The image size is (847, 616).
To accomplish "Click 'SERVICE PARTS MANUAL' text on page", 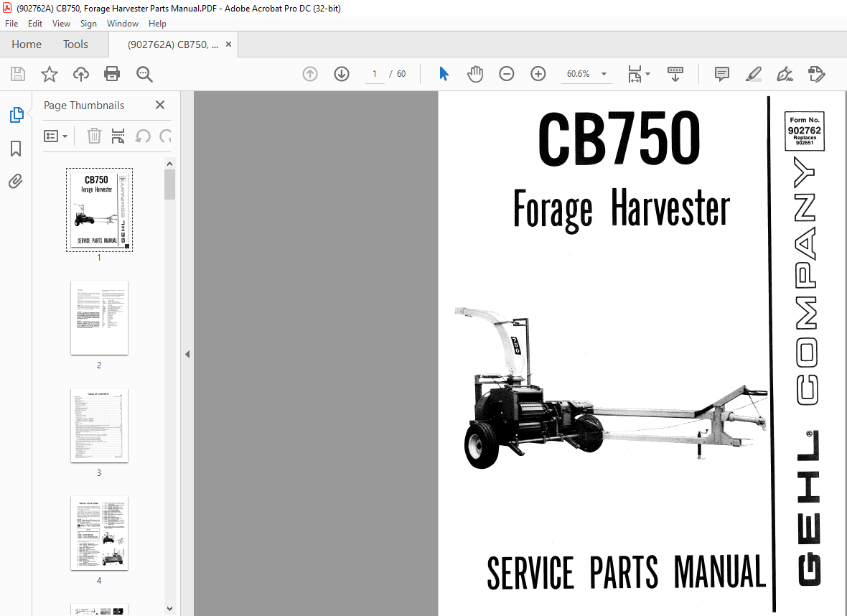I will (x=627, y=571).
